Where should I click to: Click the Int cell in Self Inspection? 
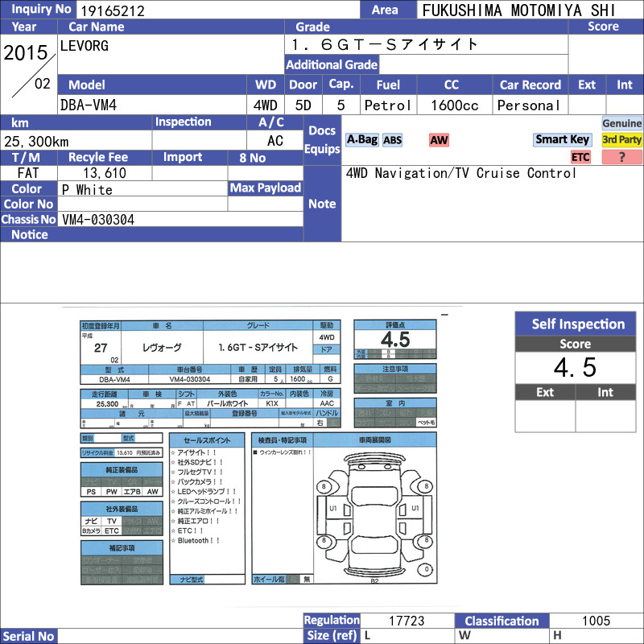pyautogui.click(x=606, y=416)
